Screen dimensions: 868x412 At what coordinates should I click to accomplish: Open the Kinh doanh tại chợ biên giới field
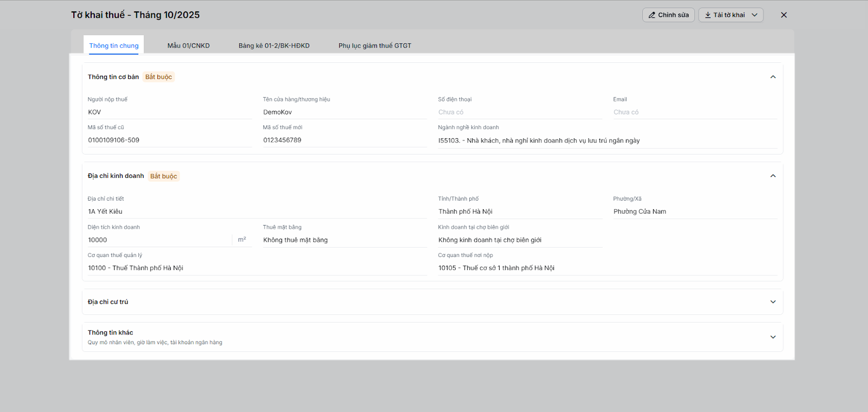click(520, 240)
